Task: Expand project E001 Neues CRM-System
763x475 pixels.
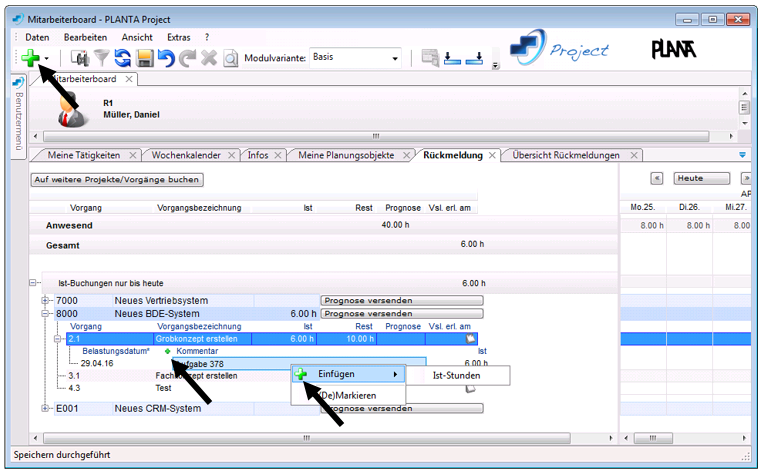Action: [x=45, y=408]
